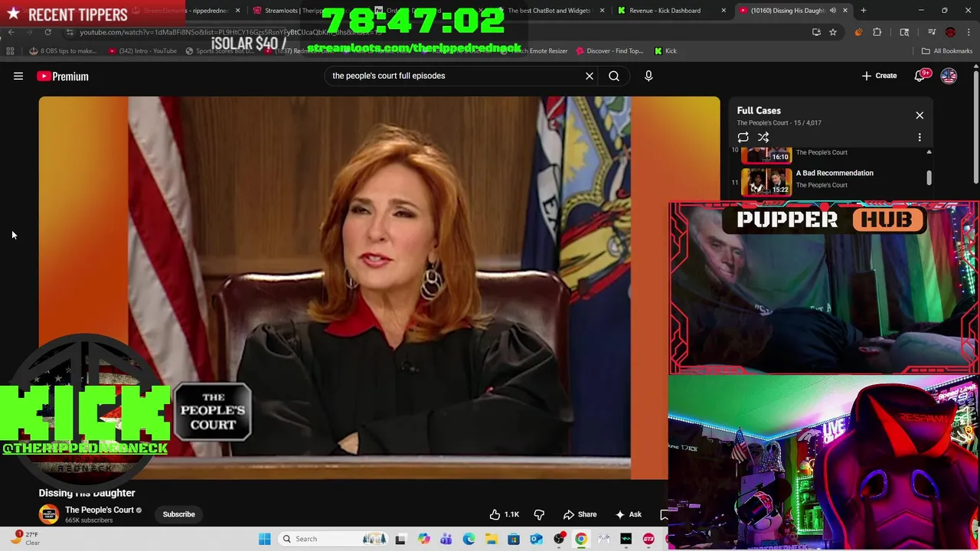Open Microsoft Store from the taskbar
The height and width of the screenshot is (551, 980).
(514, 539)
